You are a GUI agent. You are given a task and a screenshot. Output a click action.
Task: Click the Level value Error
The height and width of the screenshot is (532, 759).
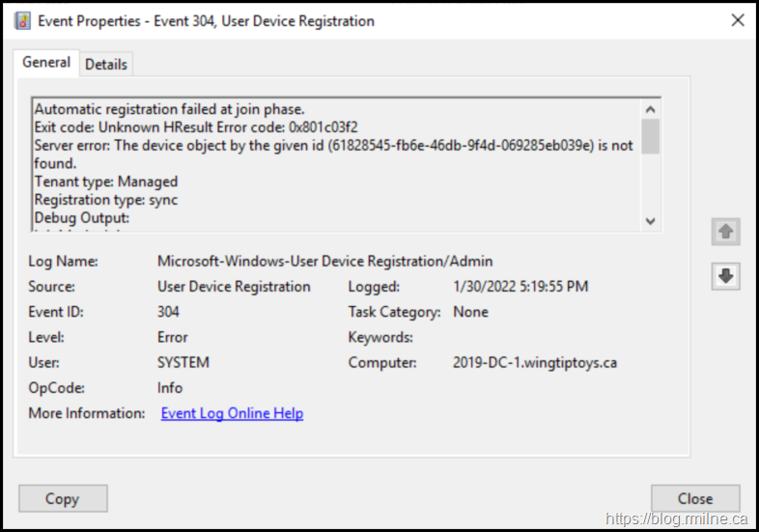pos(173,338)
